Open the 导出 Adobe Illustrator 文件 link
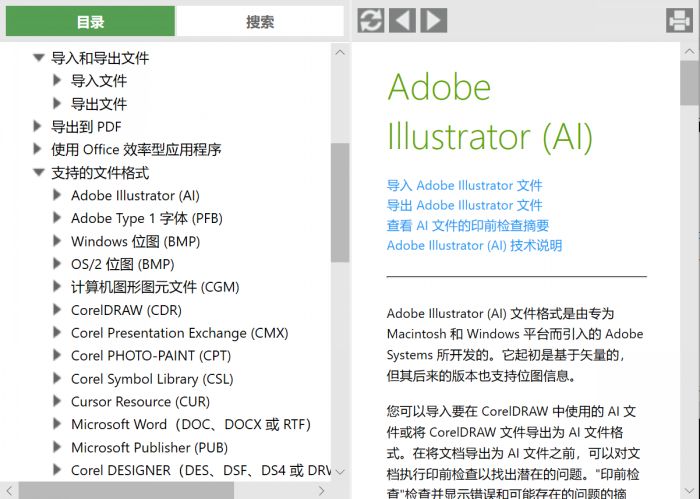 (x=464, y=205)
